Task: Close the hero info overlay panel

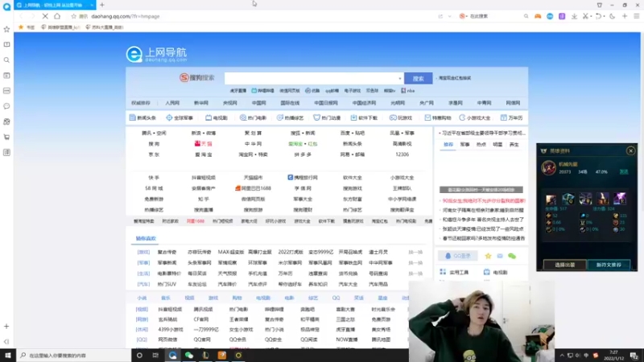Action: 630,150
